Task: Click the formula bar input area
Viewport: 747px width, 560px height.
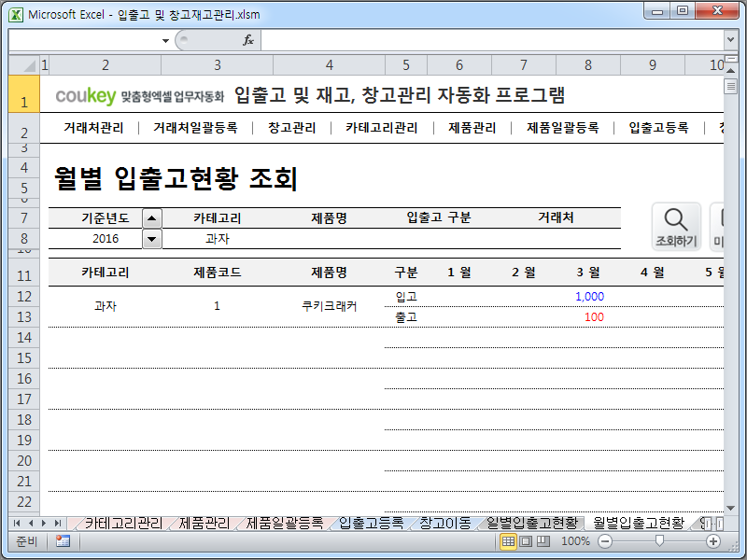Action: 492,40
